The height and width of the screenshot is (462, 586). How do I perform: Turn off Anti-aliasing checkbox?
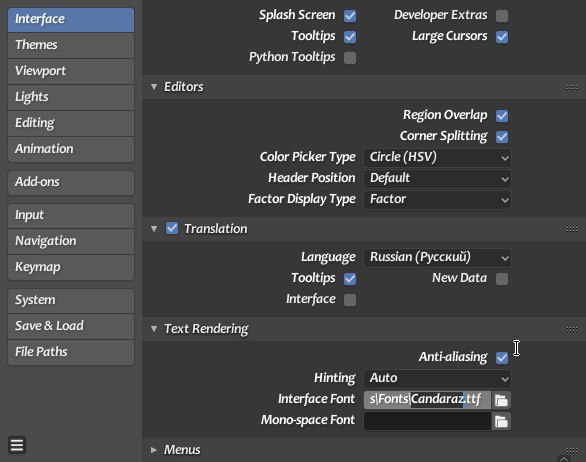tap(502, 358)
